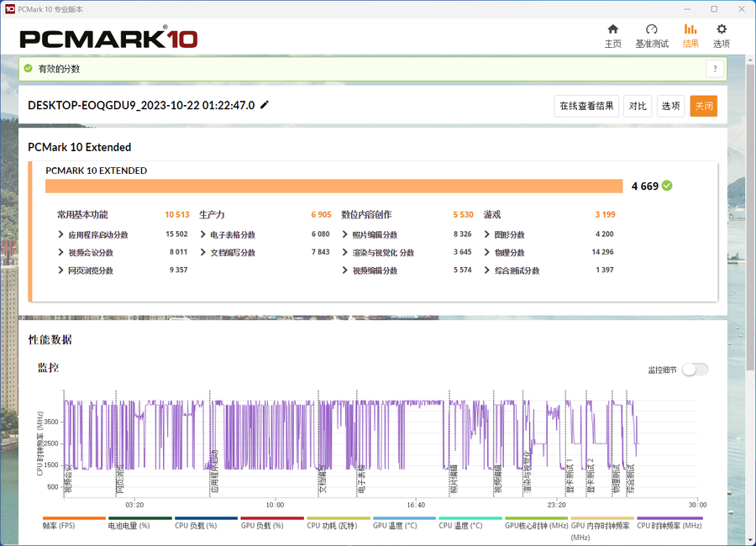
Task: Select the GPU 温度 (°C) legend swatch
Action: [404, 518]
